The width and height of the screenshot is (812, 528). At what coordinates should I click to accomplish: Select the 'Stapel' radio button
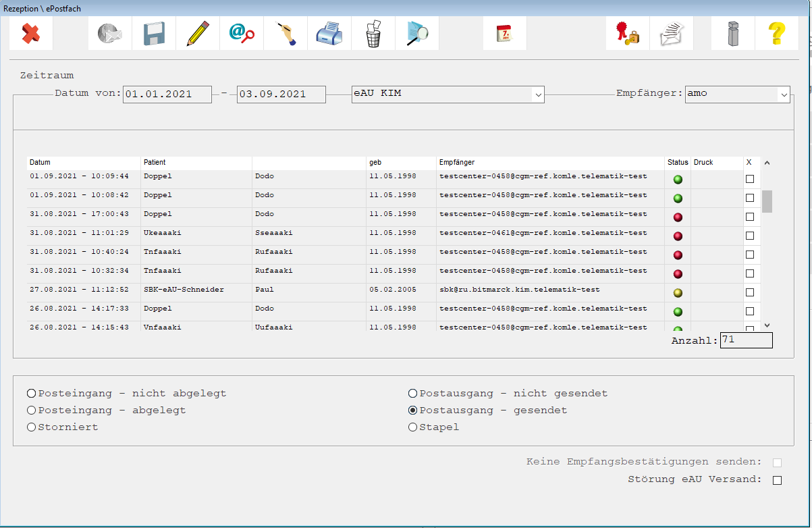pos(412,427)
